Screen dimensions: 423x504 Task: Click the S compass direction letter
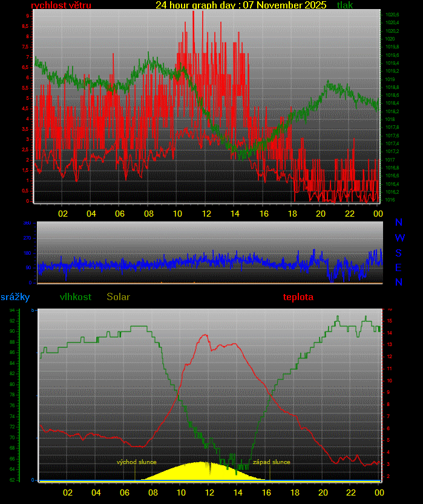(399, 253)
